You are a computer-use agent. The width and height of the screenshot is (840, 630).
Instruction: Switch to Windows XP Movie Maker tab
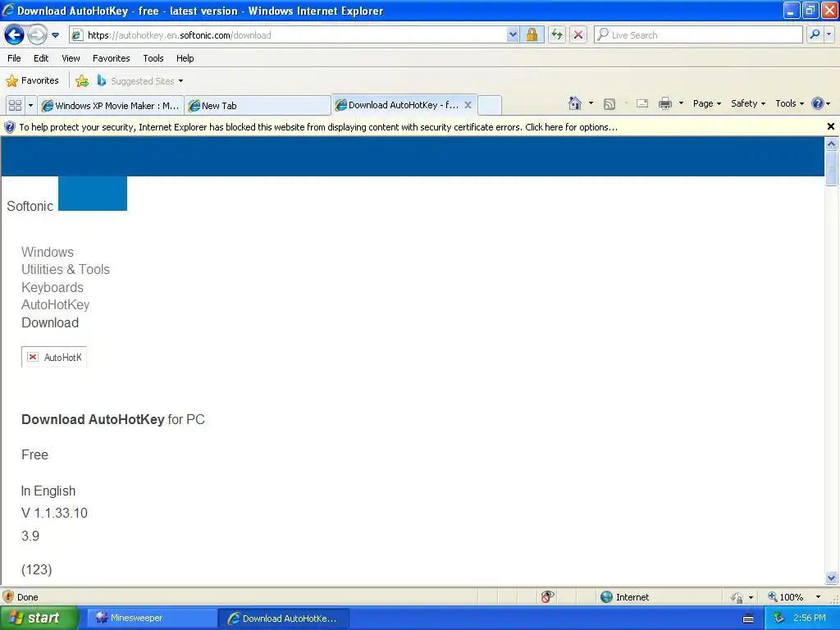[x=111, y=106]
